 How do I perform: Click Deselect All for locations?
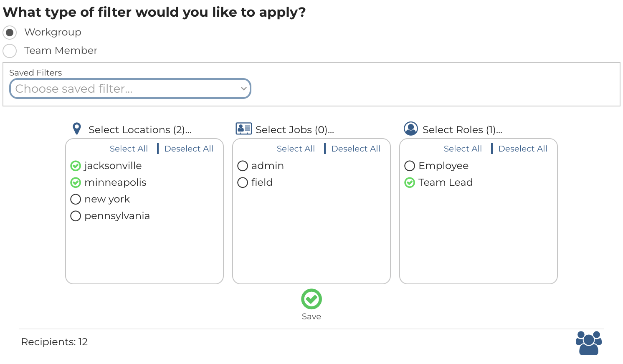[188, 149]
